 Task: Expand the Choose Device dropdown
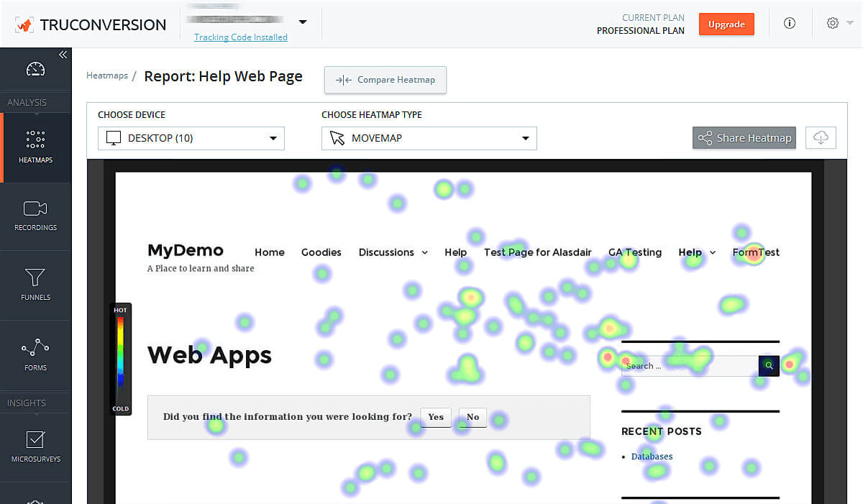[x=191, y=138]
